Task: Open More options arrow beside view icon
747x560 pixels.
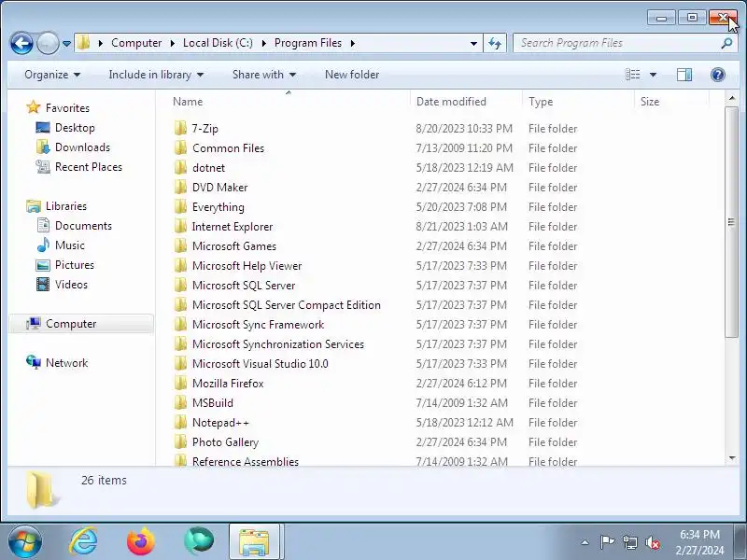Action: 653,75
